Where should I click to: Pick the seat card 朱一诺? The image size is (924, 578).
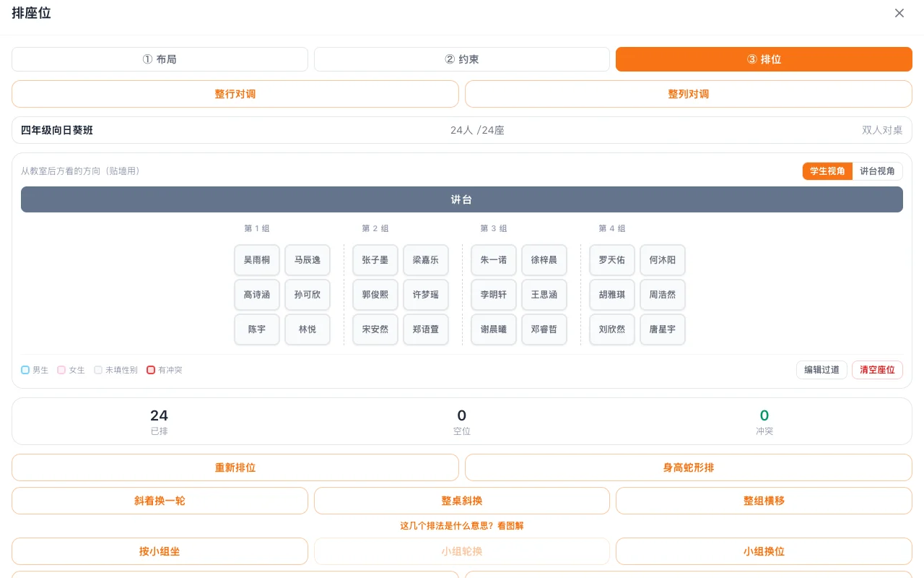pyautogui.click(x=494, y=260)
